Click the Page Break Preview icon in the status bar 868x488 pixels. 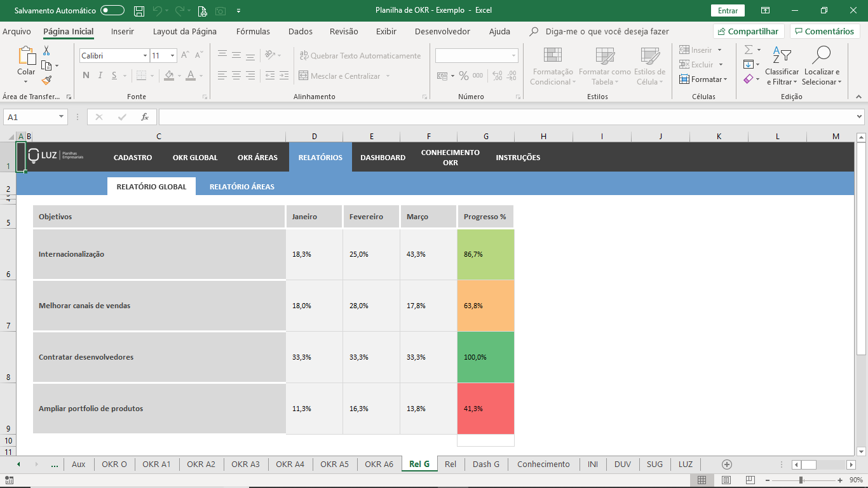[x=750, y=480]
